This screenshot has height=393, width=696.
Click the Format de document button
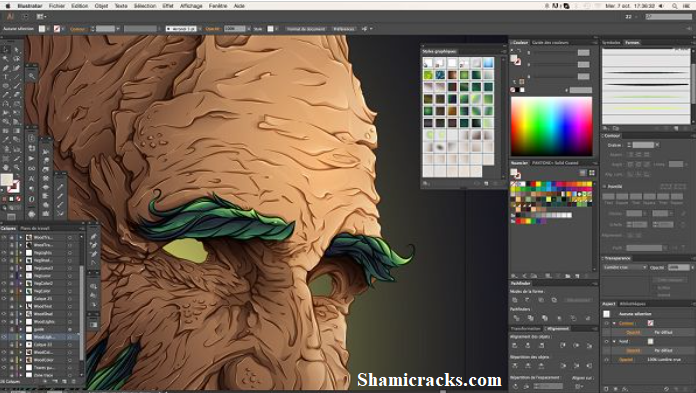click(x=306, y=29)
